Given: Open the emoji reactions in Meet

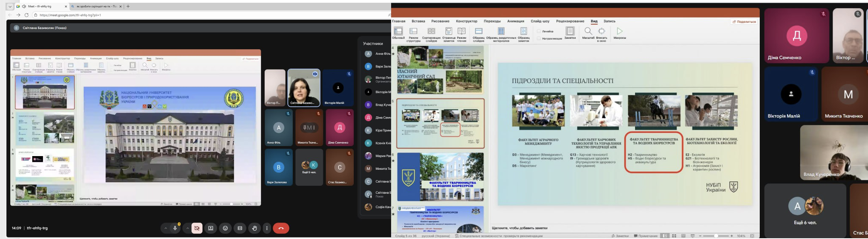Looking at the screenshot, I should coord(225,228).
